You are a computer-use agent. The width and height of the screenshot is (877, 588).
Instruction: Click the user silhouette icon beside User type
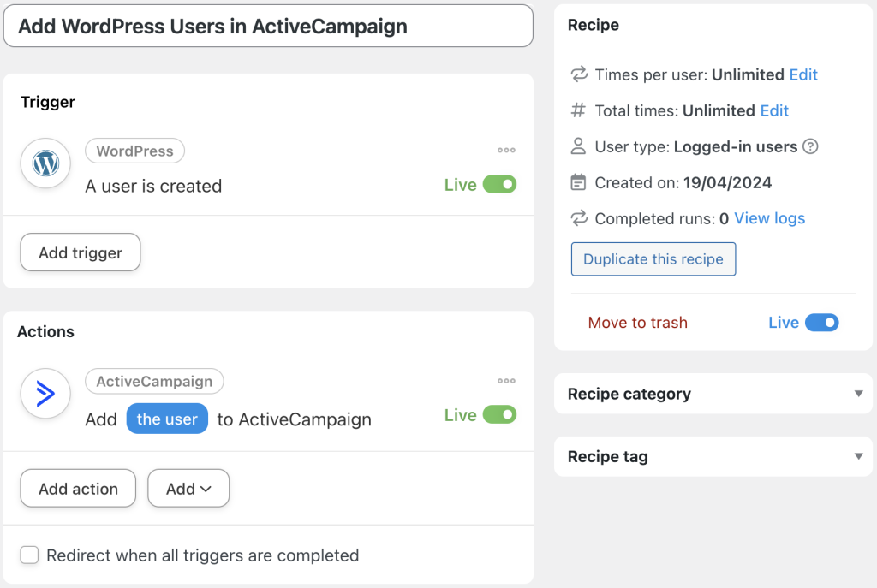click(579, 146)
